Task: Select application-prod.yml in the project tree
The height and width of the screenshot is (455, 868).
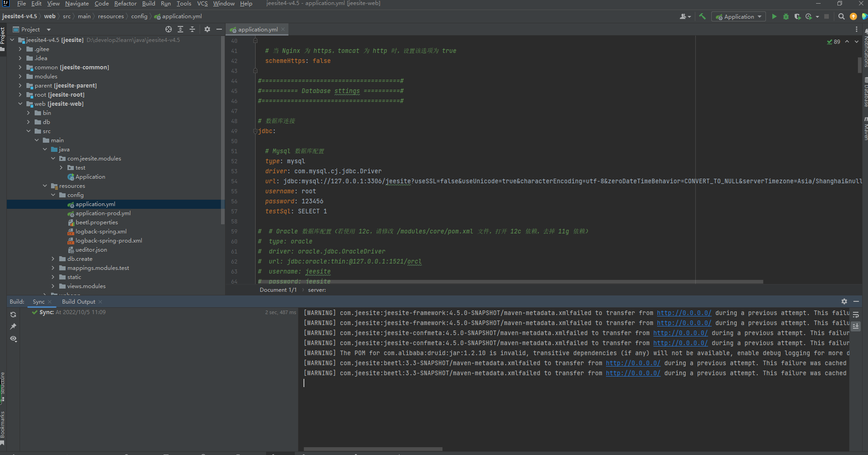Action: pyautogui.click(x=103, y=213)
